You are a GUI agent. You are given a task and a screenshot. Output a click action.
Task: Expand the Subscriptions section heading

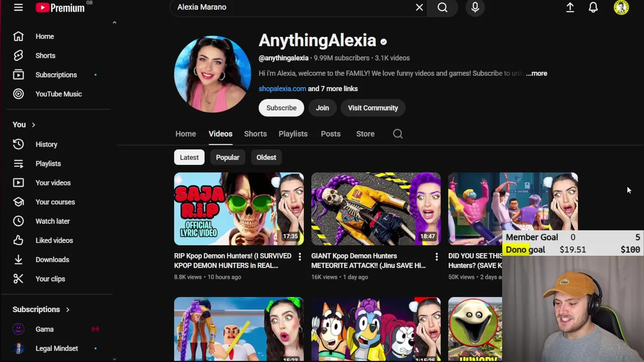pos(41,309)
